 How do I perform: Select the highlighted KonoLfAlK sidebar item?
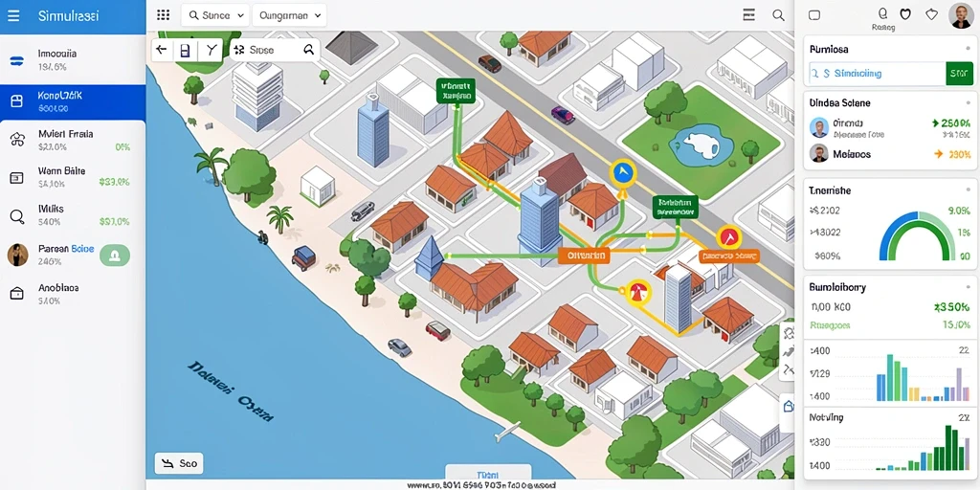(73, 102)
